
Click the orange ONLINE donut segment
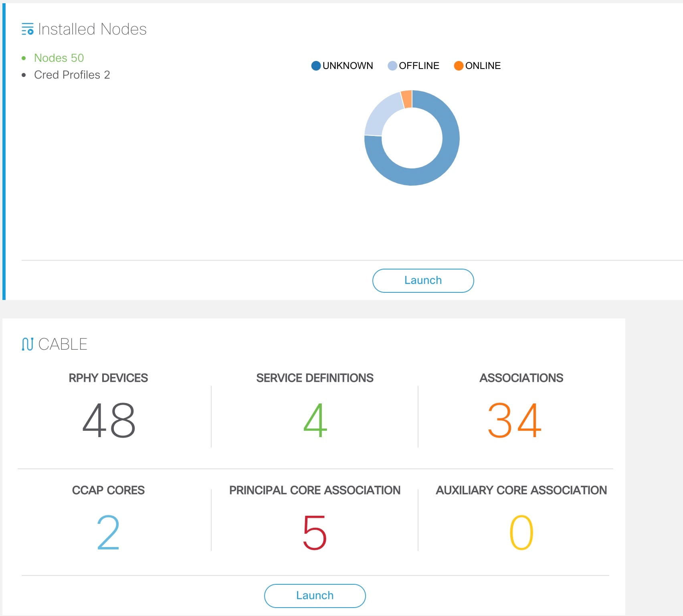(x=407, y=99)
